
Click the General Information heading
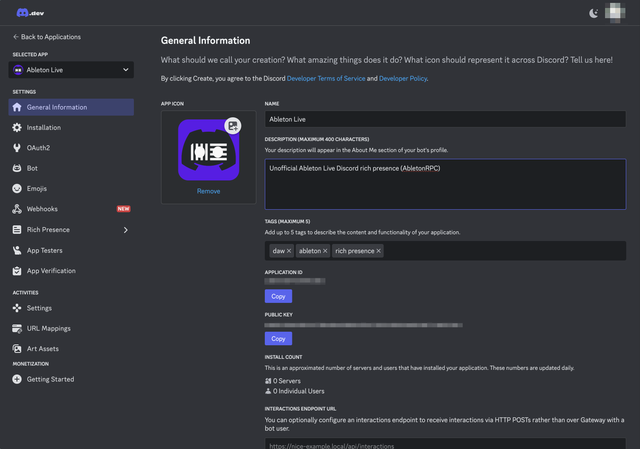point(205,40)
